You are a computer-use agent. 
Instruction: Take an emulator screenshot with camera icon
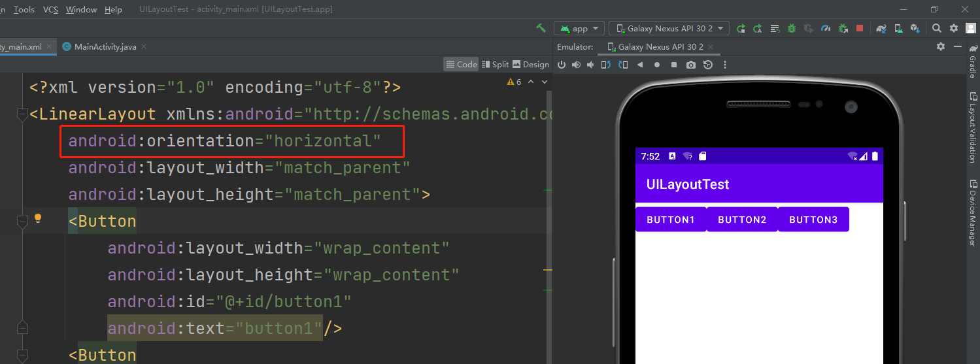pos(691,65)
